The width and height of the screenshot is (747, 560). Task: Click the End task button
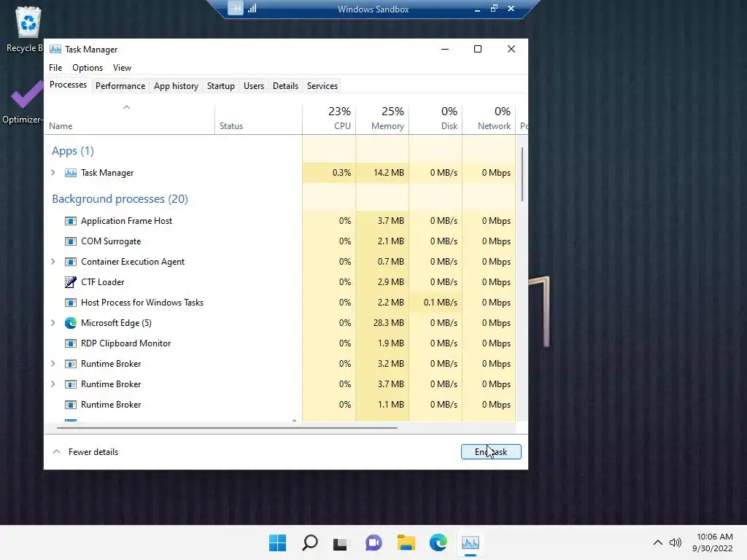491,452
